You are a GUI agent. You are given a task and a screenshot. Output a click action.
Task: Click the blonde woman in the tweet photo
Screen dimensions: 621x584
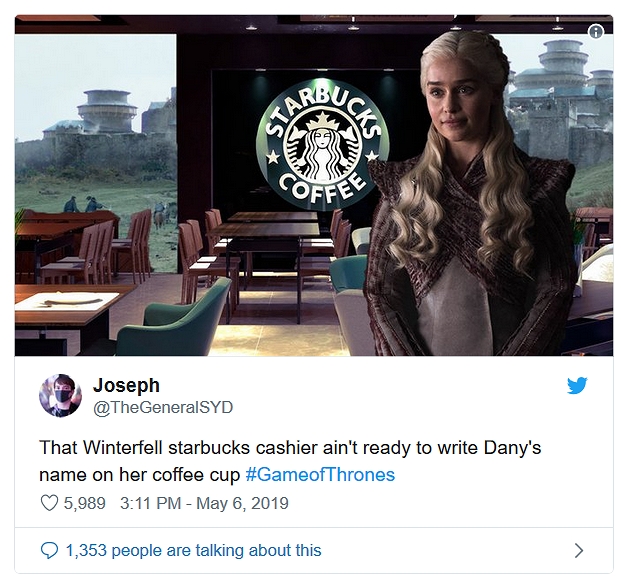click(469, 194)
